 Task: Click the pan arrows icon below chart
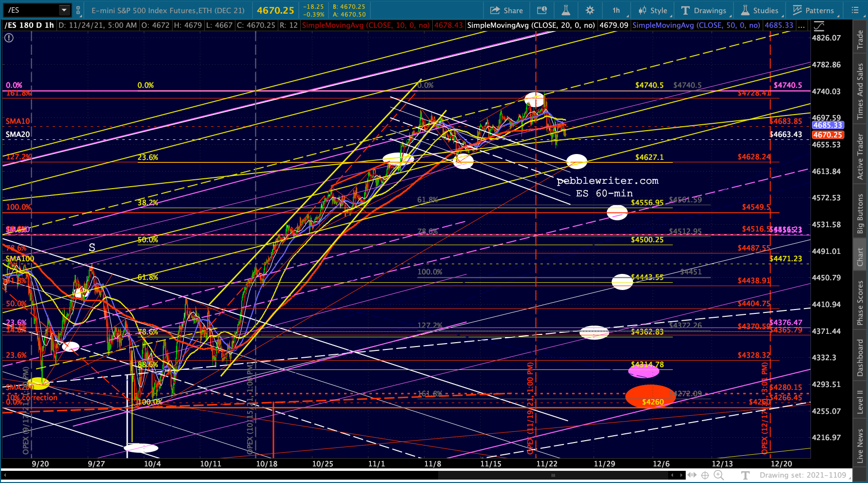pos(693,475)
